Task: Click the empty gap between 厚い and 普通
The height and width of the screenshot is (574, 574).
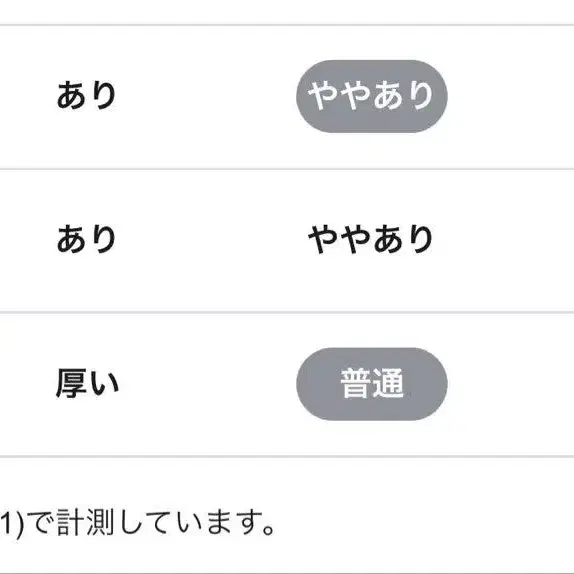Action: point(208,384)
